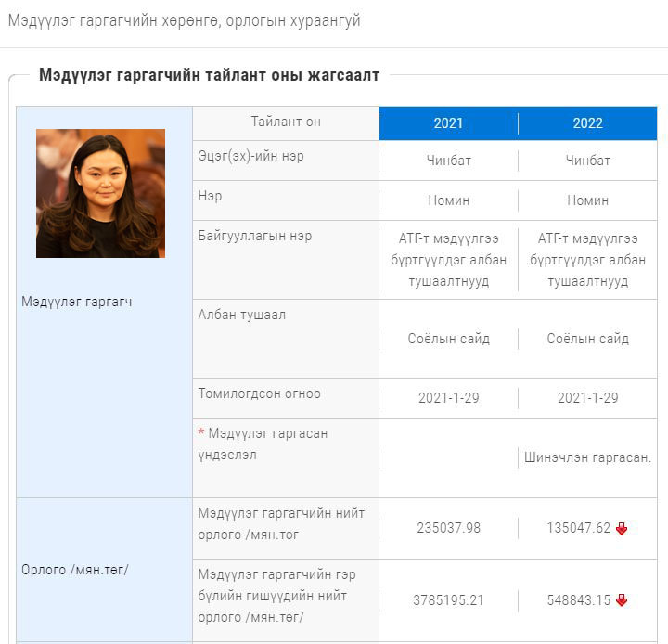668x644 pixels.
Task: Select the 2022 report year column header
Action: pyautogui.click(x=587, y=123)
